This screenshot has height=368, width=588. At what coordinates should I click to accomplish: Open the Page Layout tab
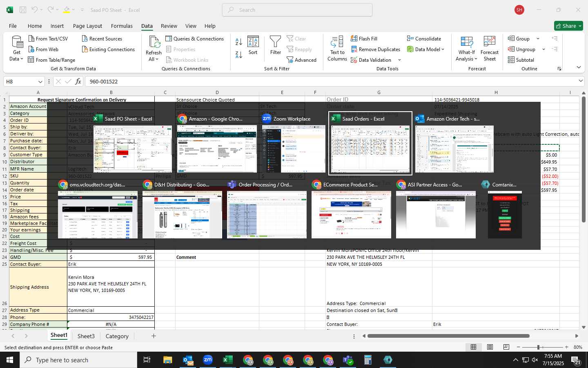click(x=87, y=26)
